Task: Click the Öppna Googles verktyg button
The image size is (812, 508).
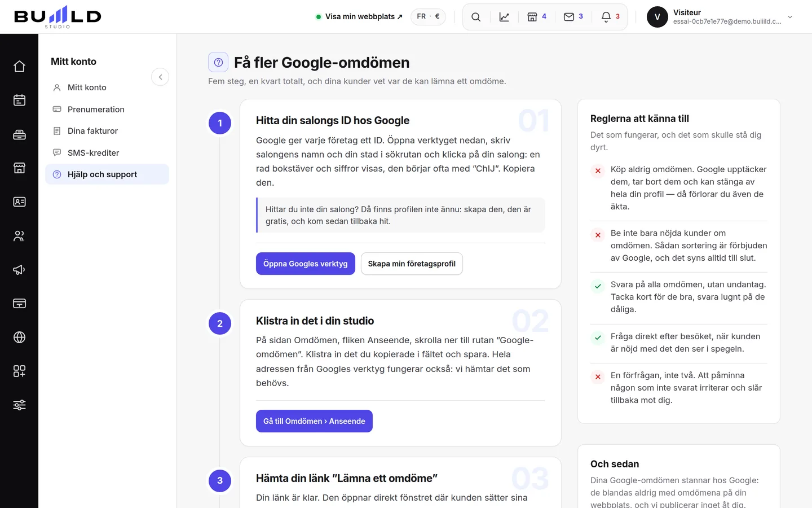Action: pos(306,264)
